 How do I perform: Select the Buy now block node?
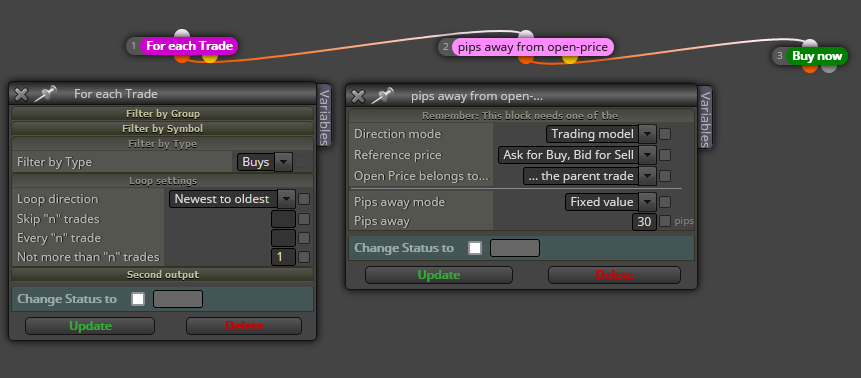(x=817, y=56)
